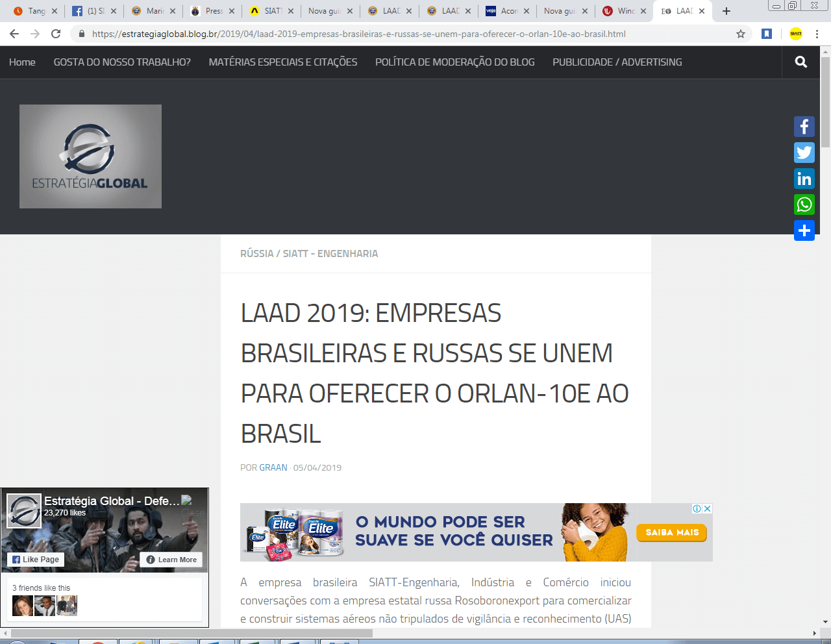Share article on LinkedIn via sidebar icon

point(804,179)
